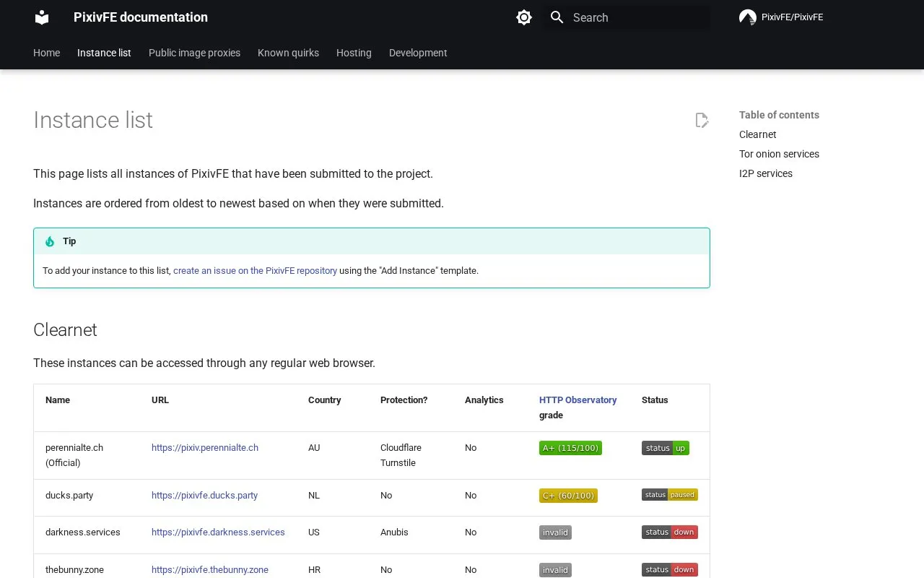Click the edit this page icon
This screenshot has height=578, width=924.
(702, 120)
